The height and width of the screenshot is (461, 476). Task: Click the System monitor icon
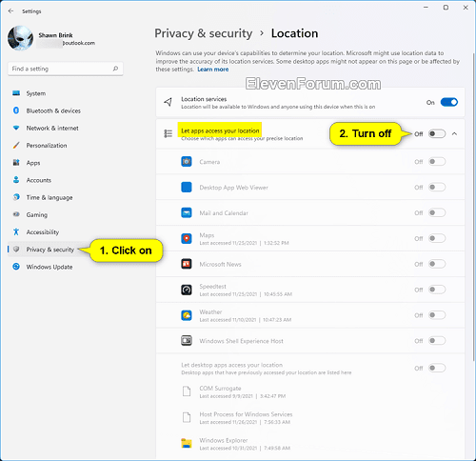click(x=16, y=93)
